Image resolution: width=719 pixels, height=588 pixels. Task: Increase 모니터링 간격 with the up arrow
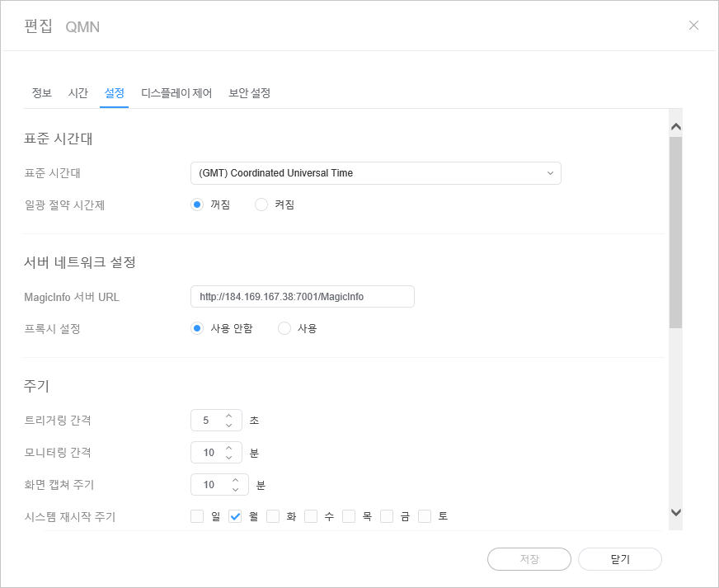[x=229, y=448]
